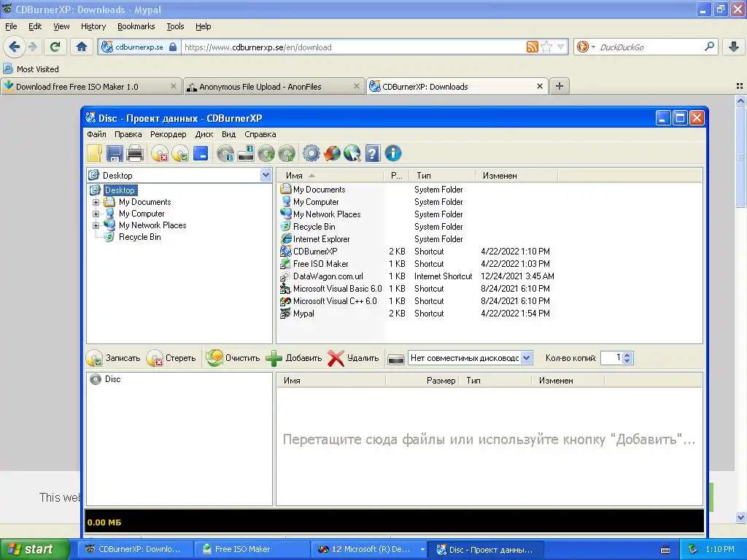
Task: Click the Записать burn button
Action: click(x=114, y=358)
